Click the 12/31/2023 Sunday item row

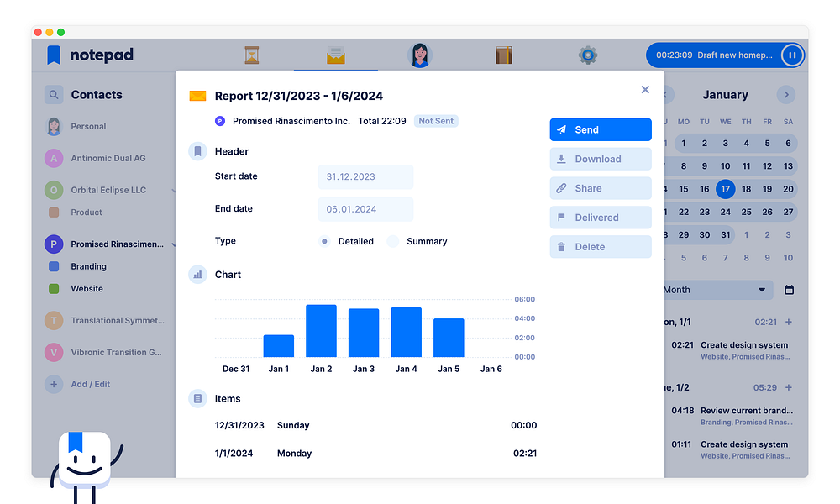click(375, 425)
